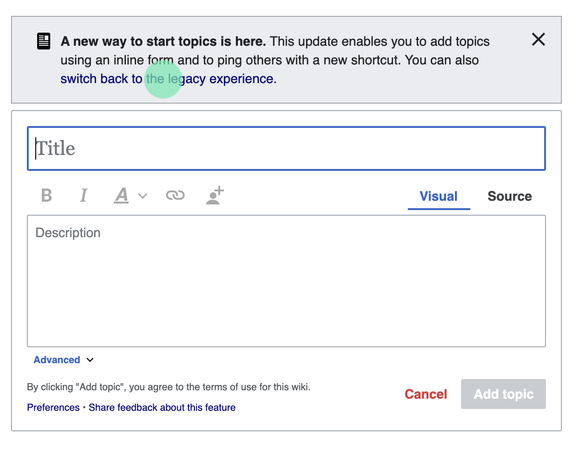Viewport: 571px width, 450px height.
Task: Expand the text style dropdown chevron
Action: 143,196
